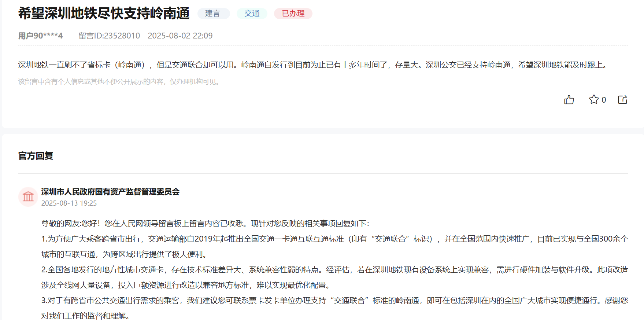Select the message ID 留言ID:23528010

(x=109, y=36)
